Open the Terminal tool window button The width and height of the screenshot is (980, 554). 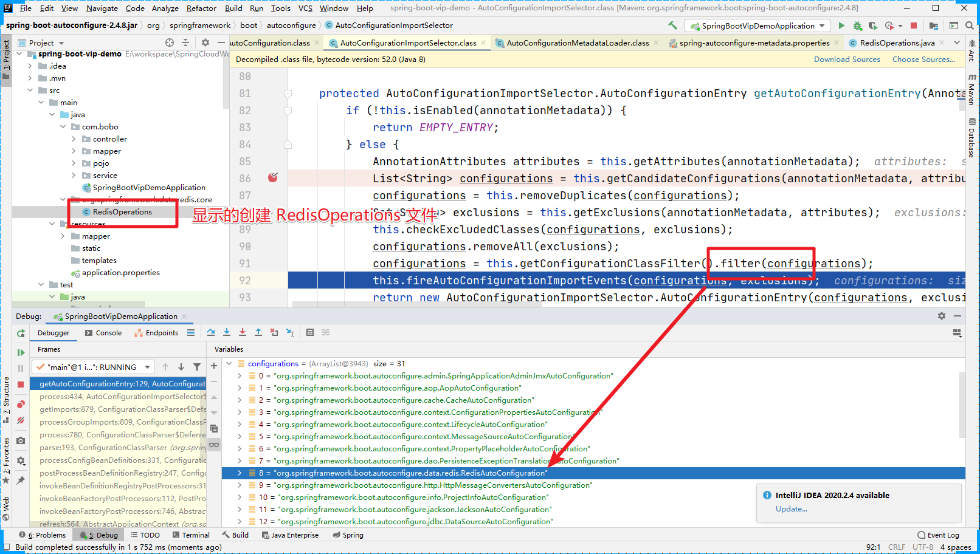pyautogui.click(x=191, y=535)
